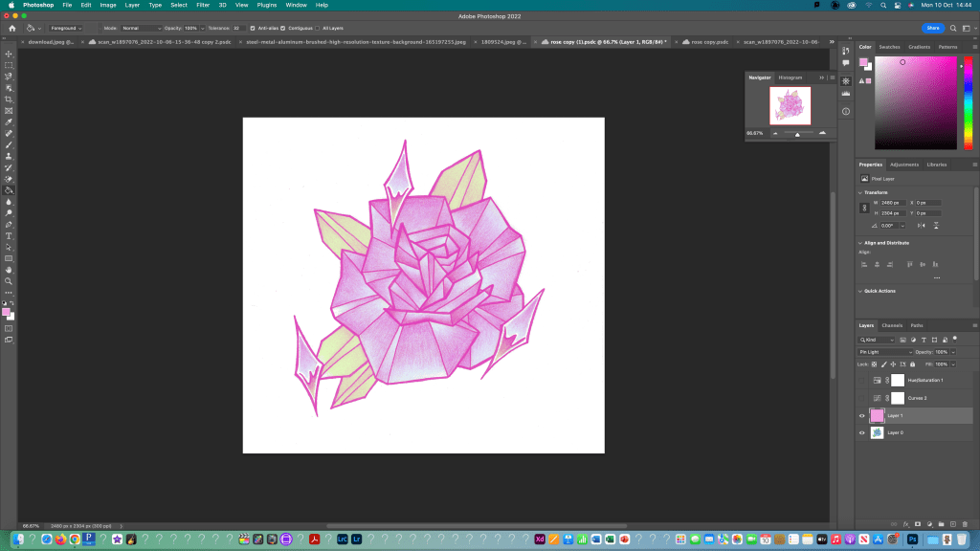Select the Zoom tool in toolbar
Viewport: 980px width, 551px height.
(x=9, y=281)
